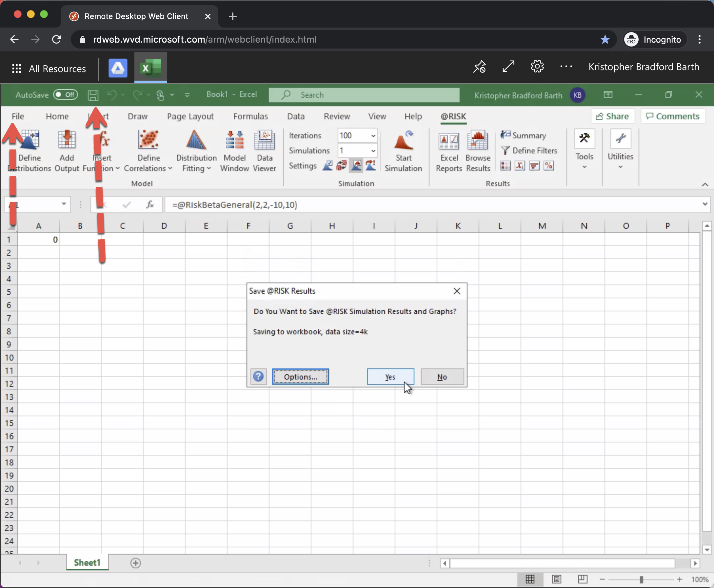Reload the browser page
This screenshot has width=714, height=588.
(x=57, y=40)
